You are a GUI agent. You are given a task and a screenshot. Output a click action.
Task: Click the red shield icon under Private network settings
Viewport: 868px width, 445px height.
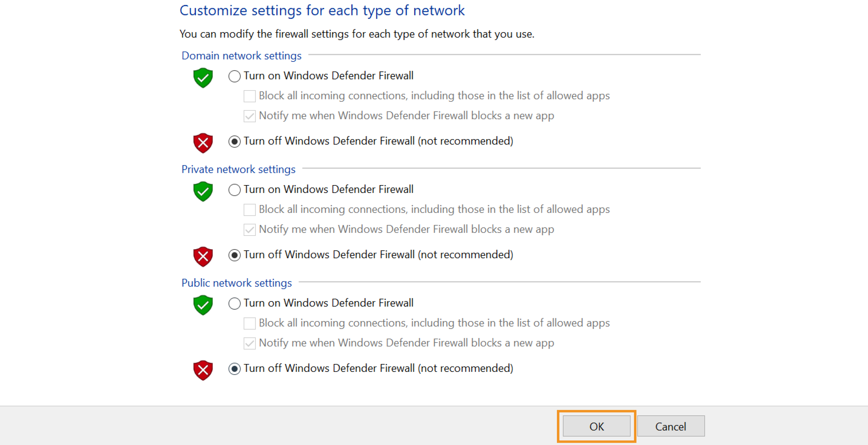pos(203,256)
